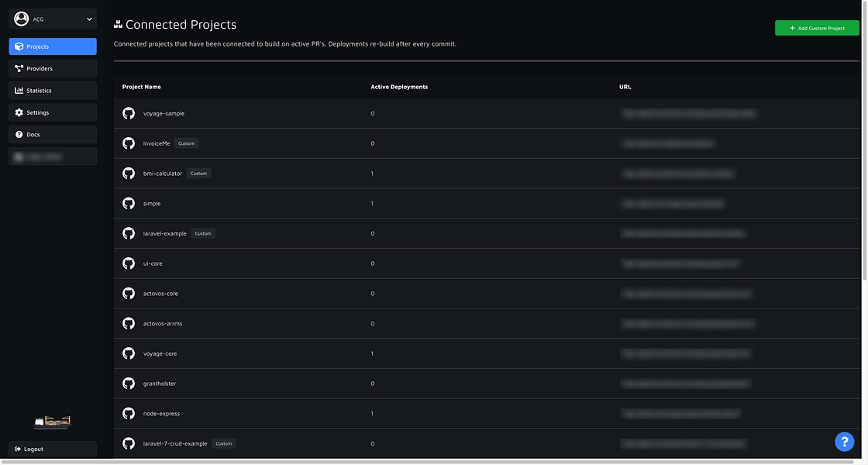The height and width of the screenshot is (465, 868).
Task: Click the Active Deployments column header
Action: coord(399,87)
